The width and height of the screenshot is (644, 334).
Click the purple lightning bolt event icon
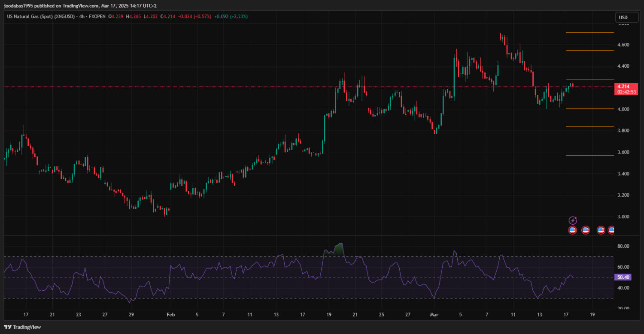point(572,220)
